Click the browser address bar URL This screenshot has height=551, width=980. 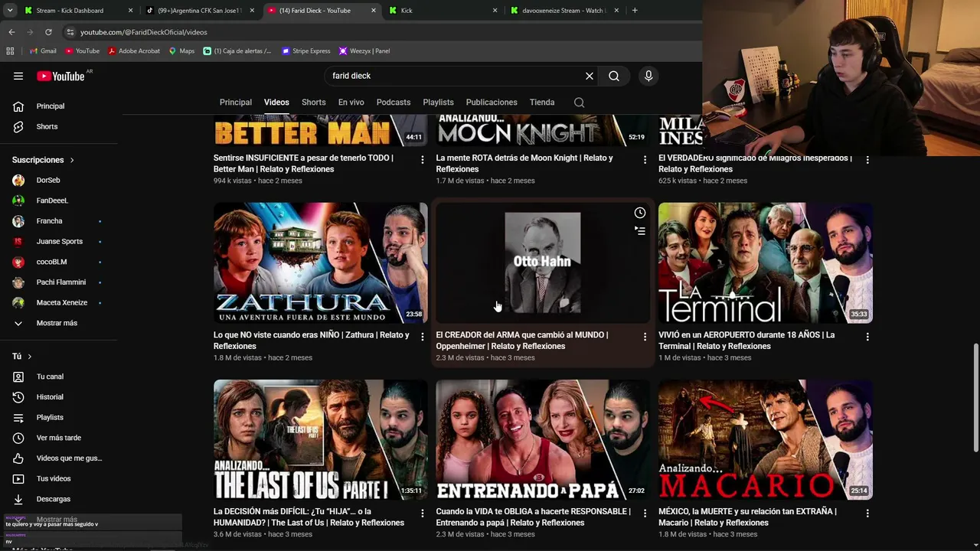144,32
